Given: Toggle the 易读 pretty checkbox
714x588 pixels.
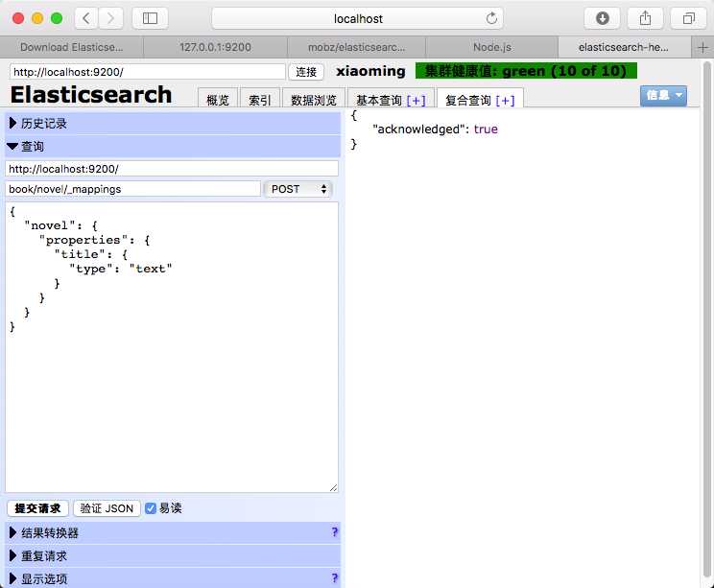Looking at the screenshot, I should point(151,507).
